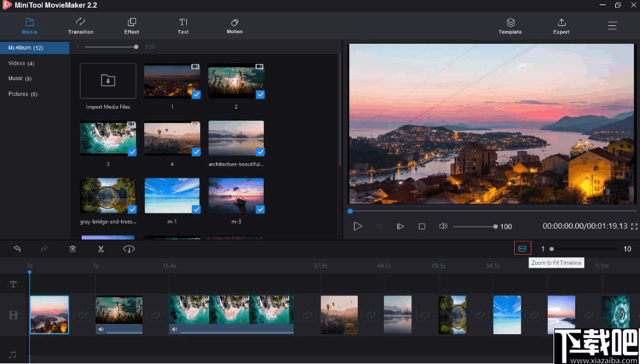Mute audio of the aerial beach clip
The image size is (640, 364).
click(174, 329)
